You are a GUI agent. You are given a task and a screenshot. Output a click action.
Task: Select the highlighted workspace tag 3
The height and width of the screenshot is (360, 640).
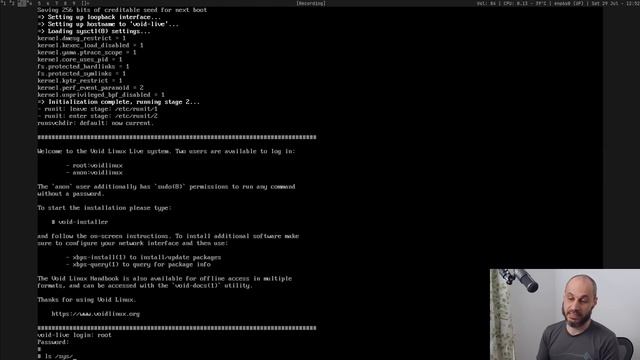click(22, 3)
